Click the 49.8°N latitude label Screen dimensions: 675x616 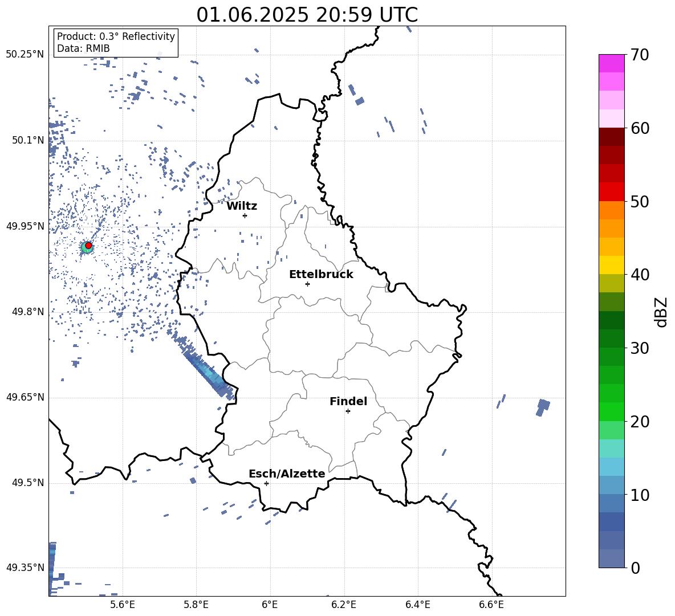point(28,312)
